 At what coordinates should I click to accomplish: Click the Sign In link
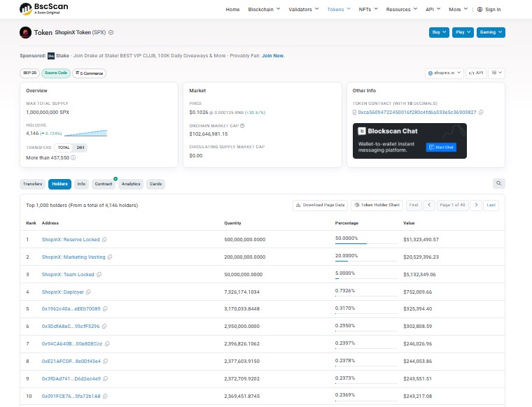493,10
